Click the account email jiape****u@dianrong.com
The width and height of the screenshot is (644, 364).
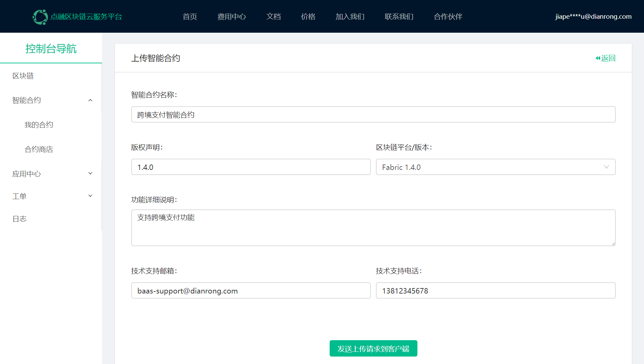593,16
